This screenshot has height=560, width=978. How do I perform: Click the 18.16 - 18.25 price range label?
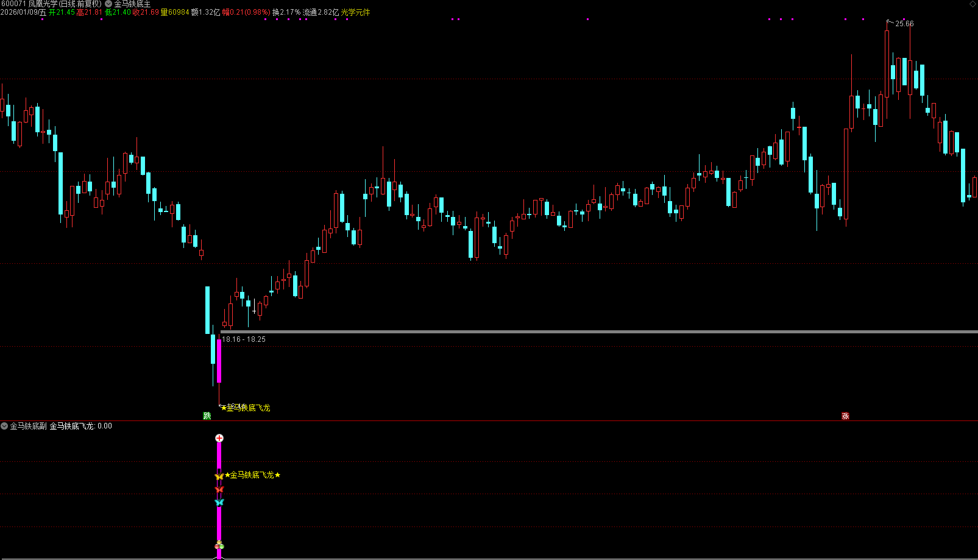tap(244, 339)
